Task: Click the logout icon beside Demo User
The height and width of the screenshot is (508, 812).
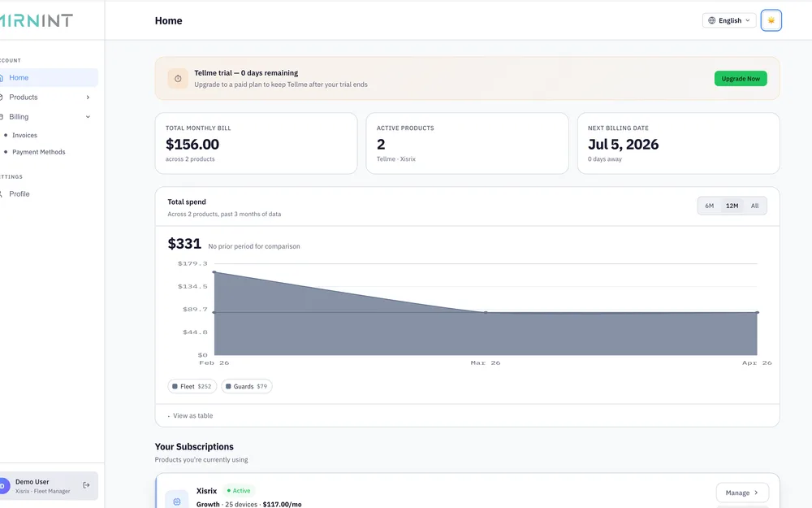Action: [x=87, y=485]
